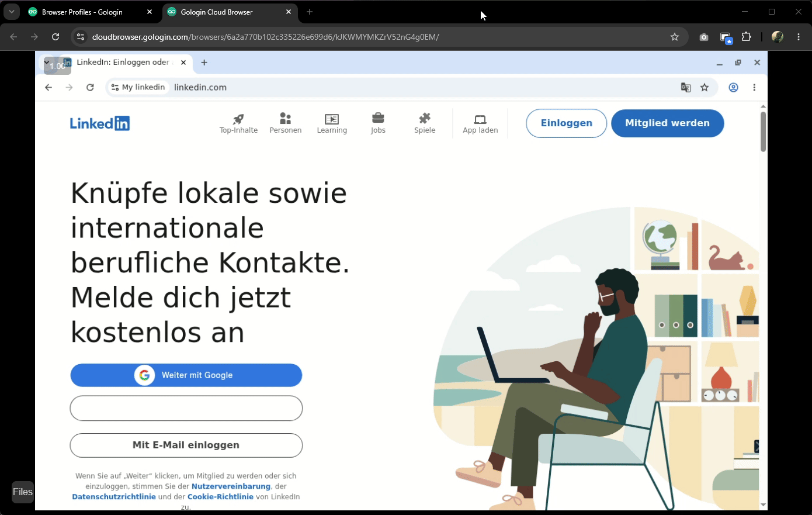This screenshot has width=812, height=515.
Task: Reload the linkedin.com page in inner browser
Action: coord(90,88)
